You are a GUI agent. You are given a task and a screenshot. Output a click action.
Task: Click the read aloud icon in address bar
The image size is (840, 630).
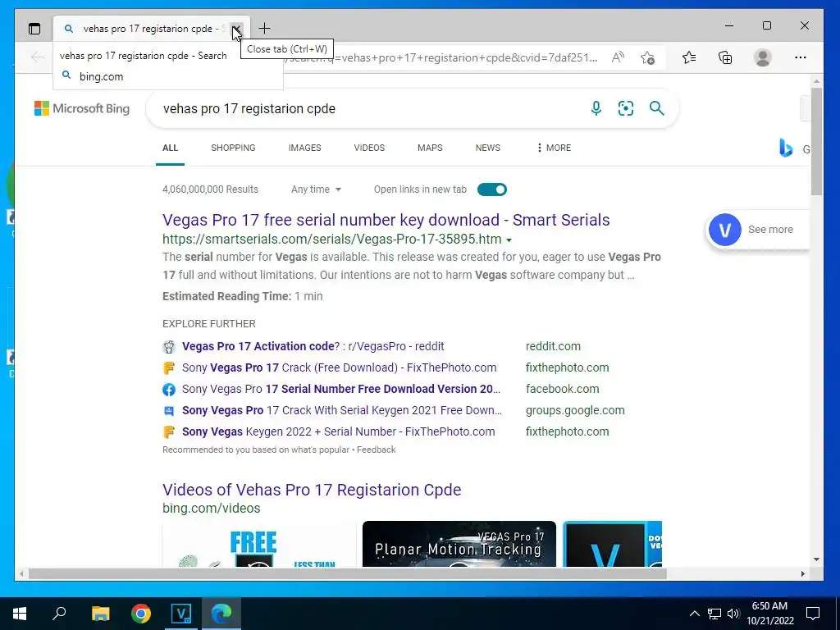pos(618,57)
